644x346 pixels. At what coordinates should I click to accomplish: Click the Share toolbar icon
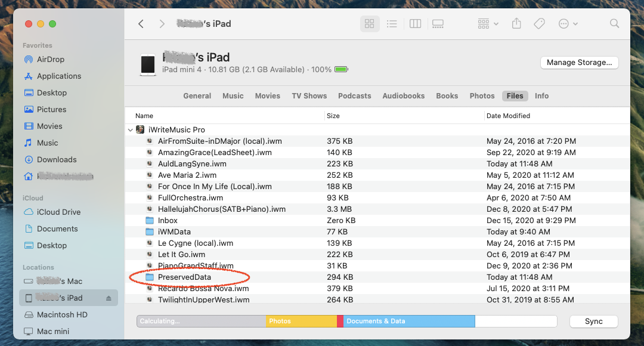coord(516,23)
